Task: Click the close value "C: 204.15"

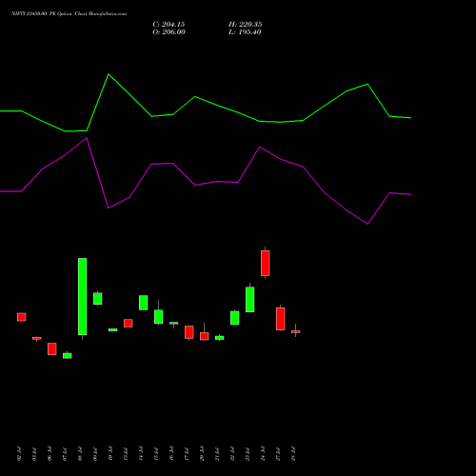Action: (169, 25)
